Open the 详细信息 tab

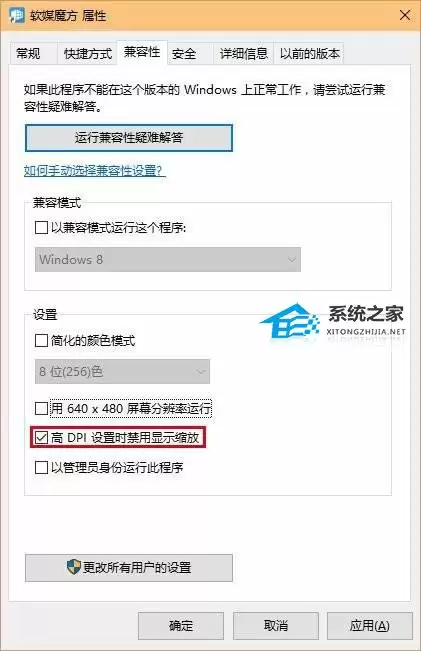(244, 54)
